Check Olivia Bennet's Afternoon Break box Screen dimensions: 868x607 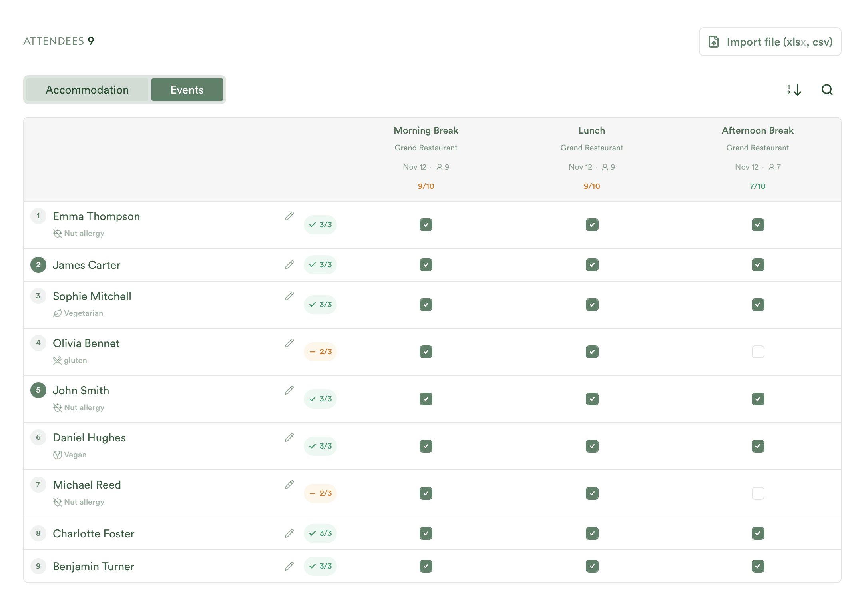(x=758, y=352)
